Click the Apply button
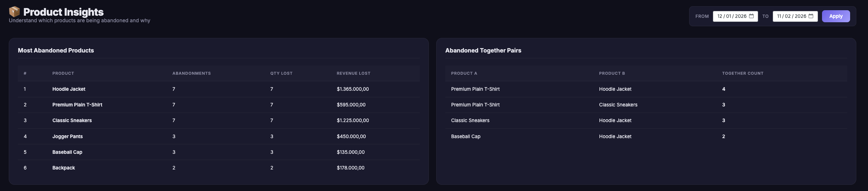This screenshot has width=868, height=191. tap(836, 16)
